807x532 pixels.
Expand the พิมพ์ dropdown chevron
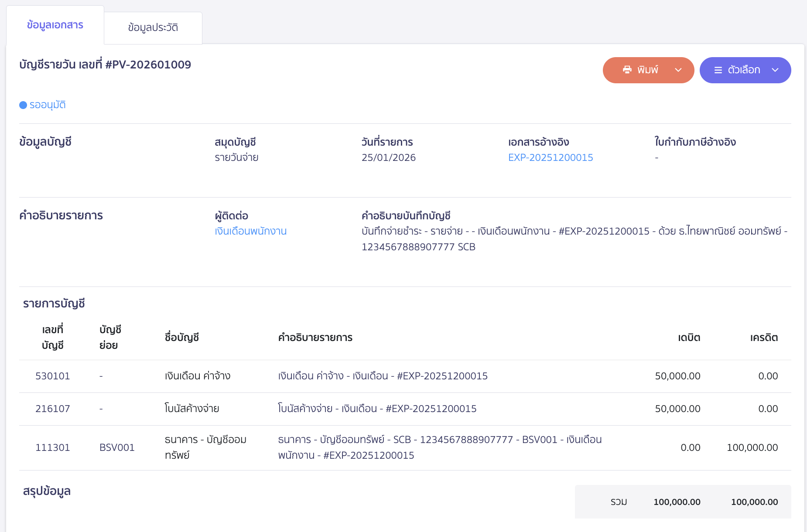tap(678, 70)
